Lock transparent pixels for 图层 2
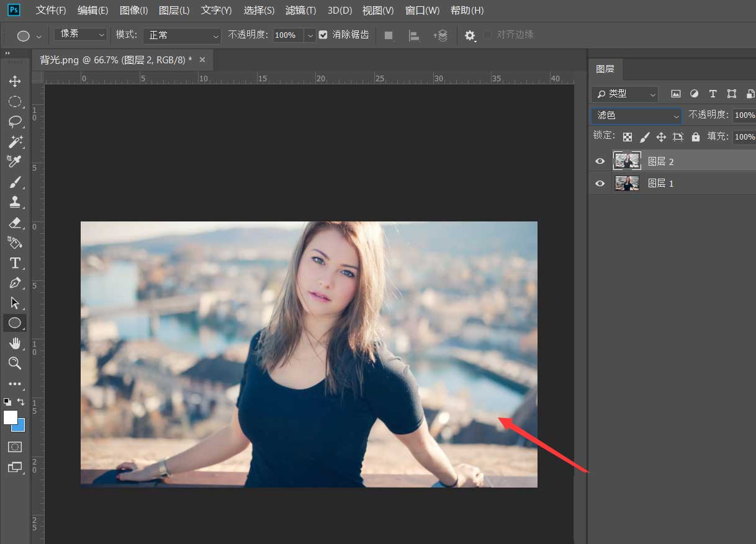Image resolution: width=756 pixels, height=544 pixels. [627, 136]
